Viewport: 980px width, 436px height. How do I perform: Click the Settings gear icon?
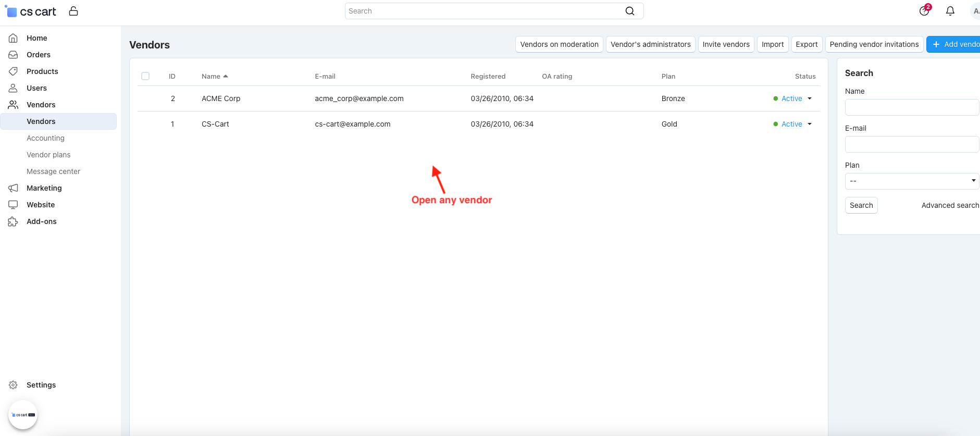(13, 385)
